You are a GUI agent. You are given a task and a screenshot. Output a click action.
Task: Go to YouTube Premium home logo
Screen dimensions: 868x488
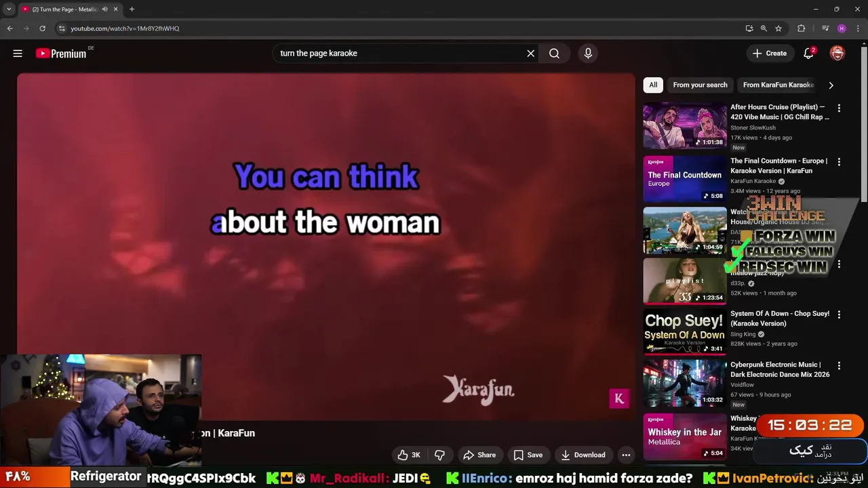point(62,54)
